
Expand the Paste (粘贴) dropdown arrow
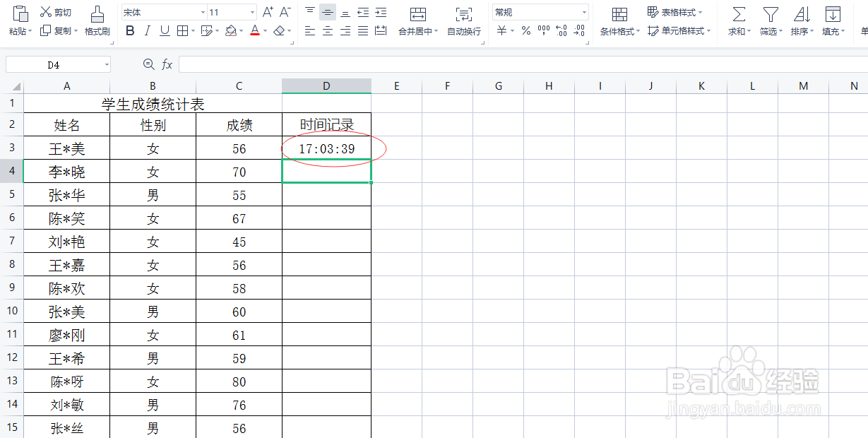coord(30,32)
